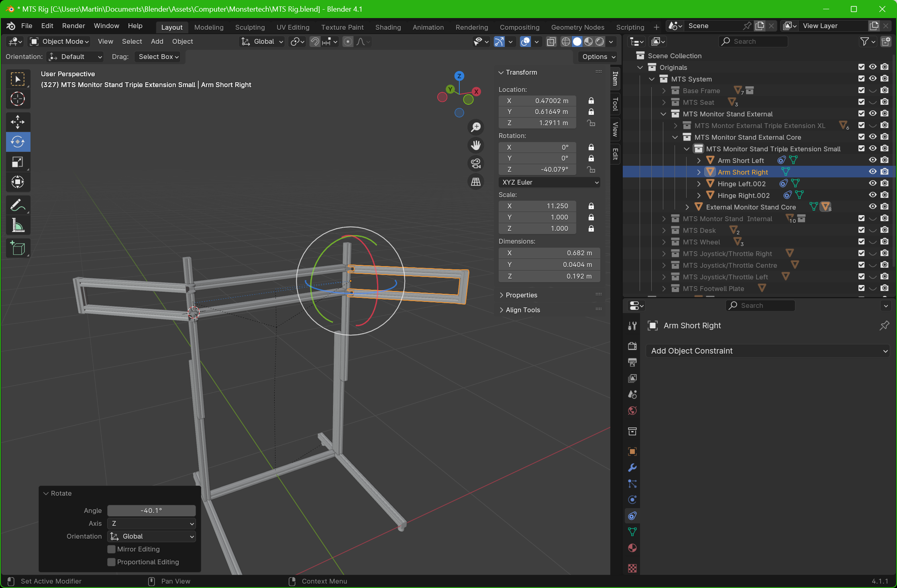897x588 pixels.
Task: Select the Measure tool
Action: point(18,226)
